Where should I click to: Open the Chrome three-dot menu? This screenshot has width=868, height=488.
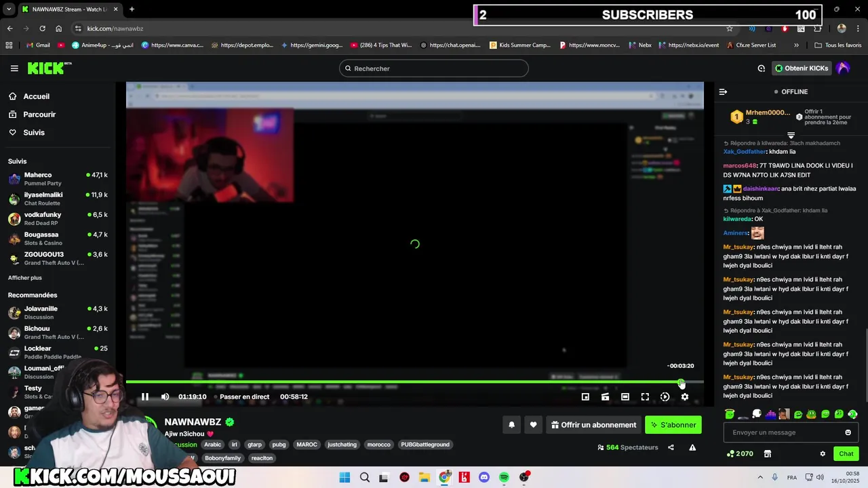tap(859, 28)
